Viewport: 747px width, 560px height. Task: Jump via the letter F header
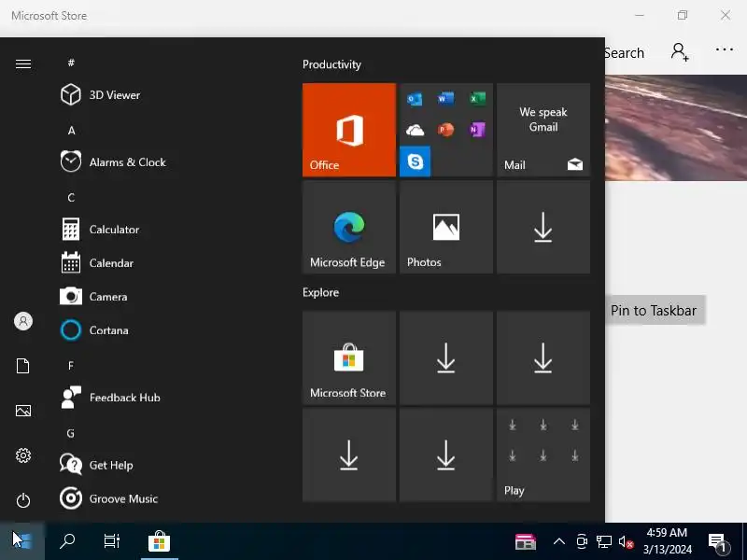pos(71,366)
